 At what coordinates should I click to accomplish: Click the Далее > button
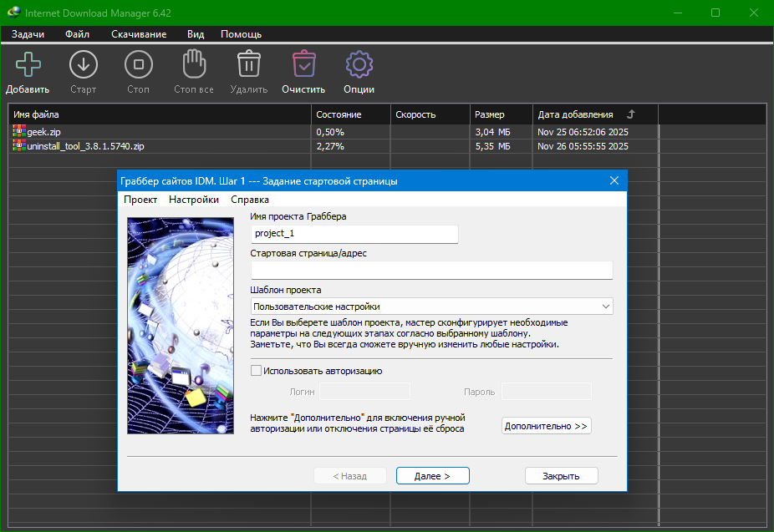432,476
